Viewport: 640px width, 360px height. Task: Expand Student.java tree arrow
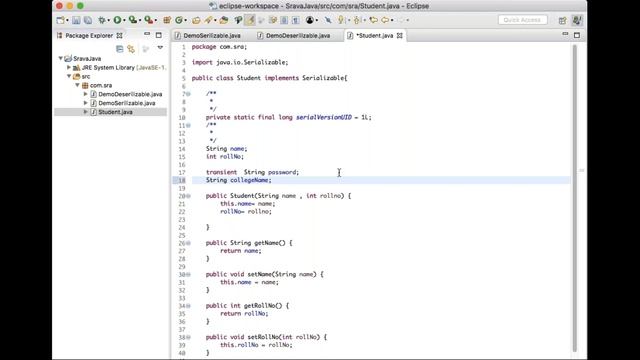[x=85, y=112]
